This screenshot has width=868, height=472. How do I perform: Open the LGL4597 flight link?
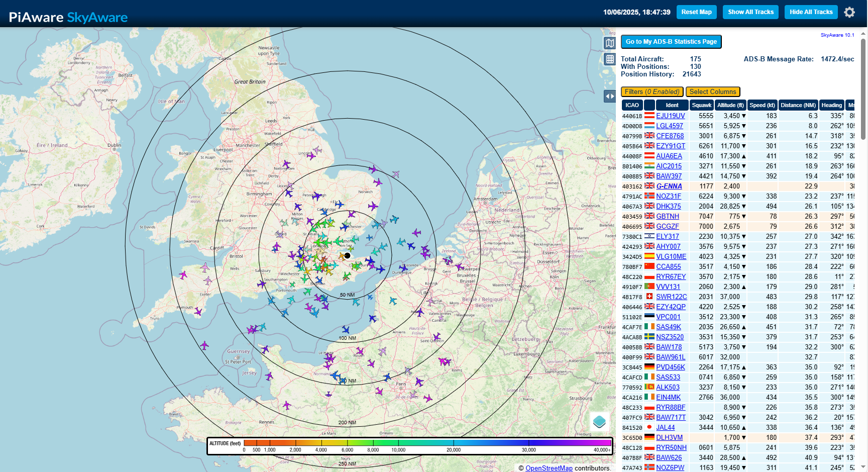tap(670, 126)
